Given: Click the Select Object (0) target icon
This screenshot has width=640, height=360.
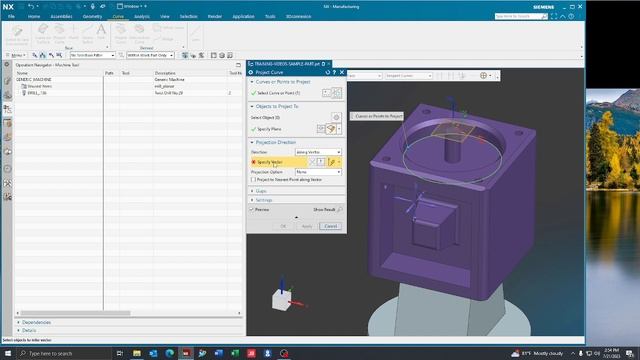Looking at the screenshot, I should pyautogui.click(x=336, y=117).
